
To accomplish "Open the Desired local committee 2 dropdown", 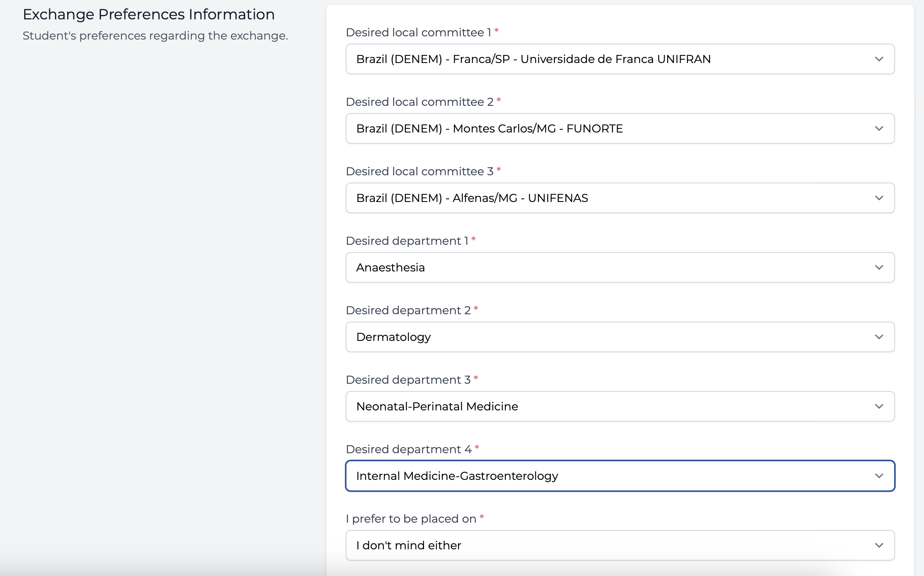I will (620, 128).
